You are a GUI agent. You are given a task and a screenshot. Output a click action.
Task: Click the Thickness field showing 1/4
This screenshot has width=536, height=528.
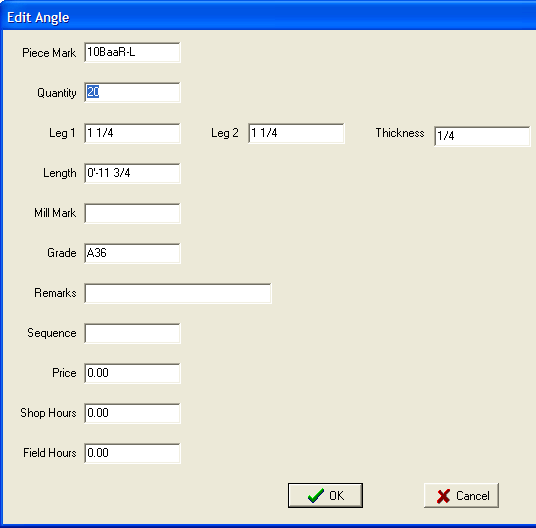(482, 136)
